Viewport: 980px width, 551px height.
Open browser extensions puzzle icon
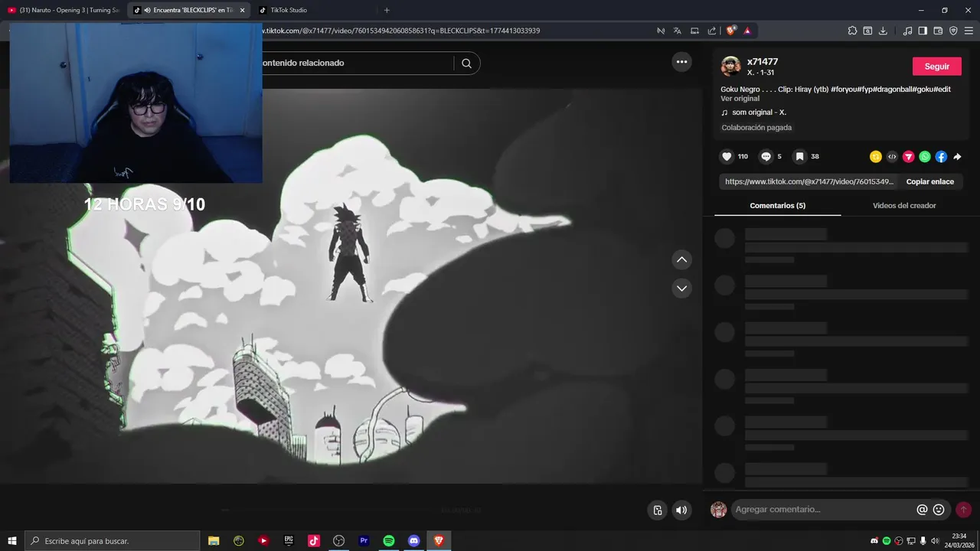coord(852,31)
